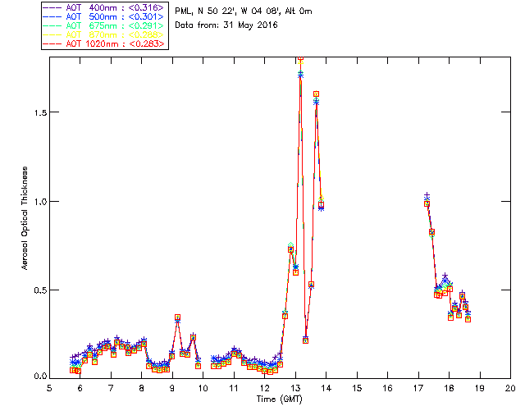
Task: Click the x-axis tick label 18
Action: [449, 388]
